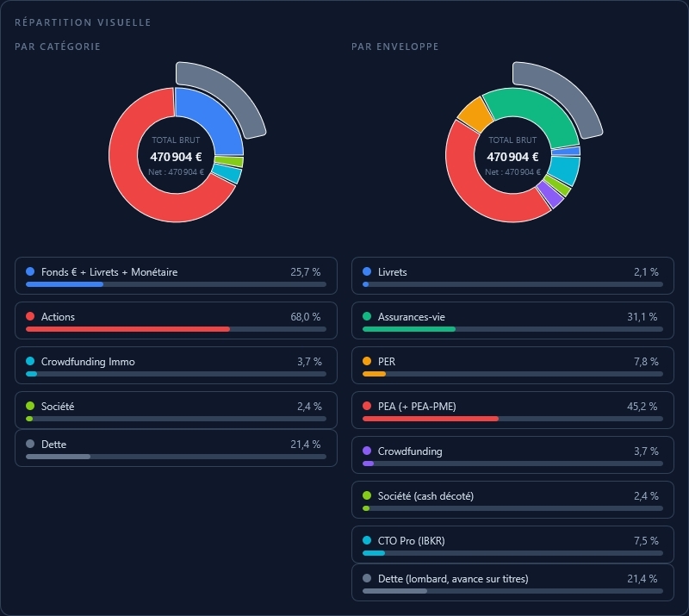Click the orange PER segment in envelope donut
Screen dimensions: 689x616
475,115
